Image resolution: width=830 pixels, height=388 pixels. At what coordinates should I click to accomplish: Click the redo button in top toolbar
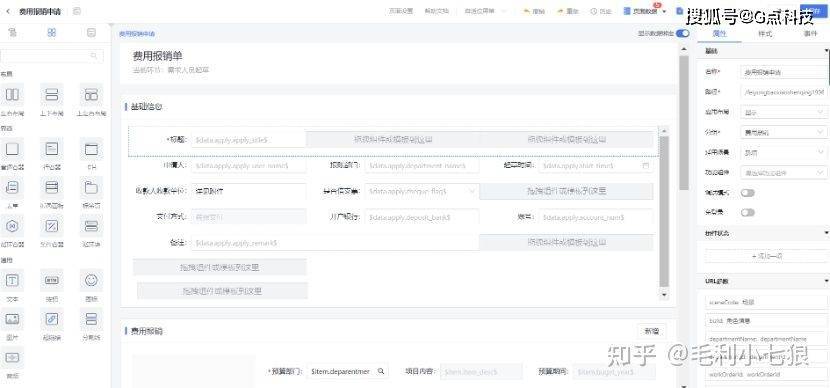pyautogui.click(x=568, y=11)
